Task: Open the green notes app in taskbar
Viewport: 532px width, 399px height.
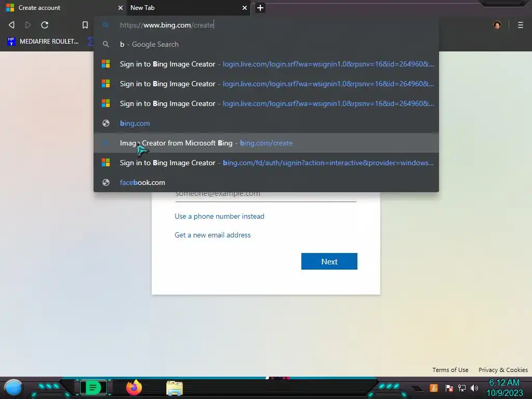Action: click(x=94, y=388)
